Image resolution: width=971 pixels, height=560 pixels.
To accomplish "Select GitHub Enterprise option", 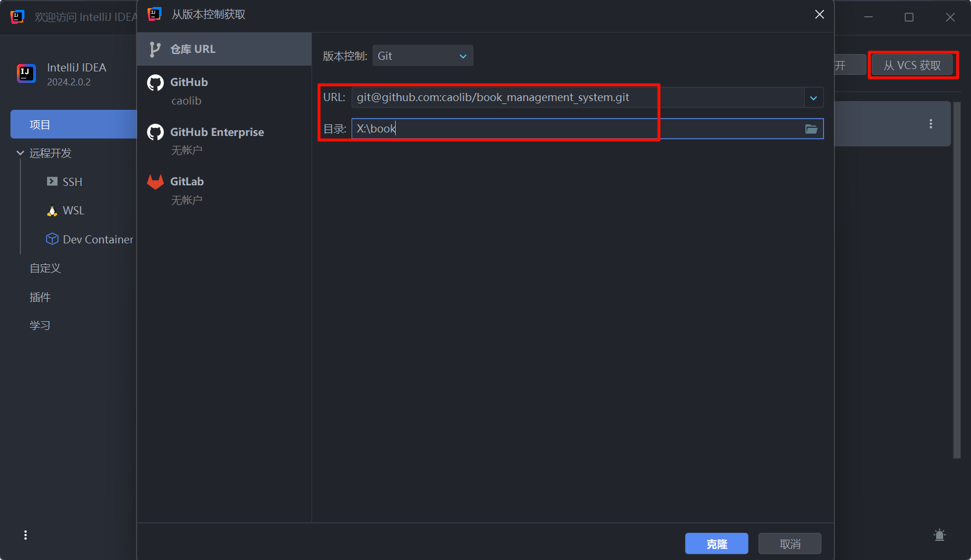I will [224, 141].
